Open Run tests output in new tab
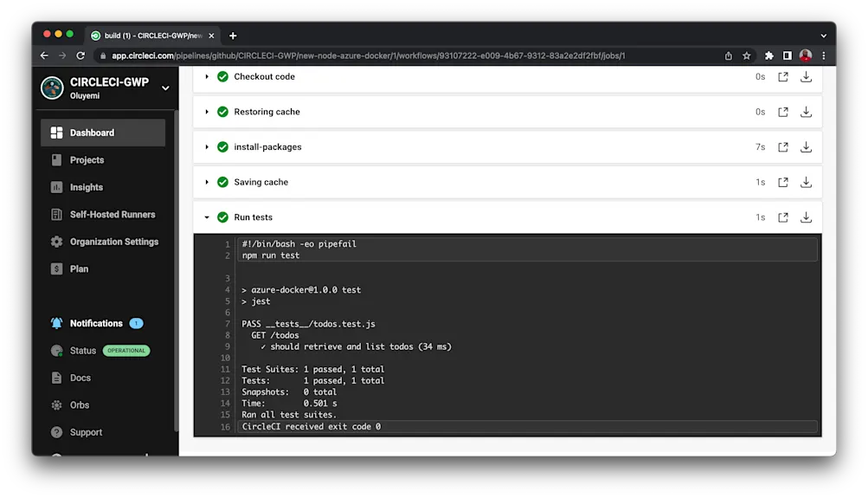 [x=782, y=217]
